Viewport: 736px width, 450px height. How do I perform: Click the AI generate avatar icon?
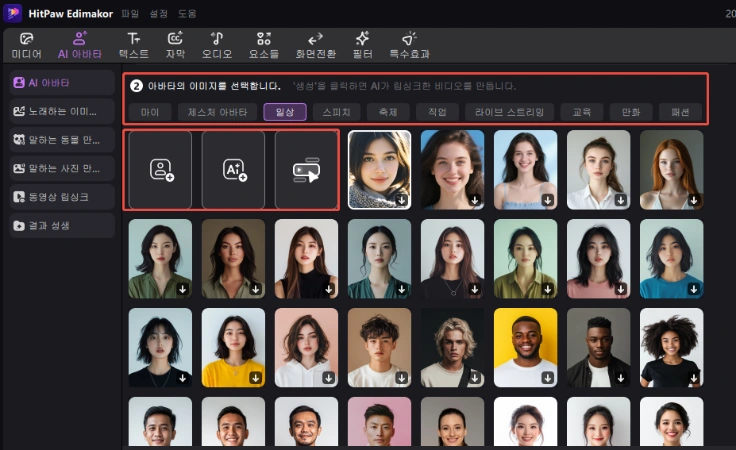233,170
